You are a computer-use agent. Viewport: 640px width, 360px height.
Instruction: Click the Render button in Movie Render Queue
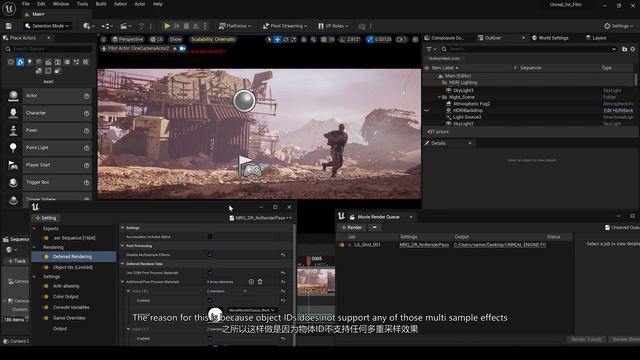[x=351, y=227]
